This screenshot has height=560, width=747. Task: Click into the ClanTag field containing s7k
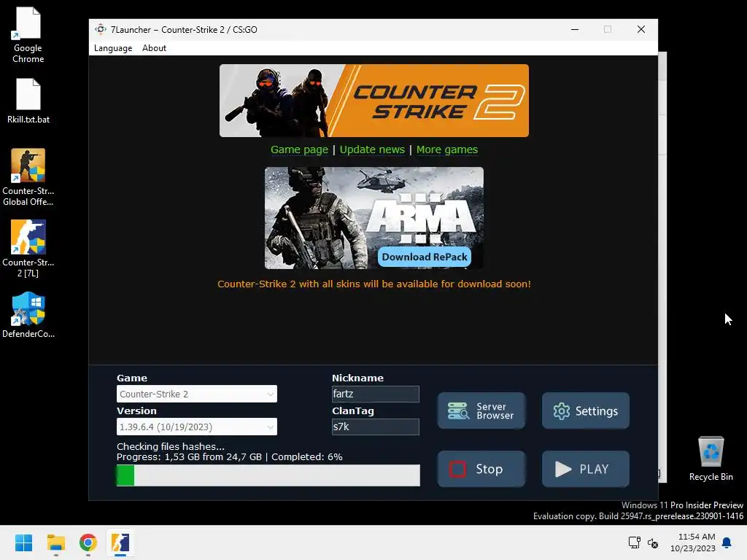[376, 427]
